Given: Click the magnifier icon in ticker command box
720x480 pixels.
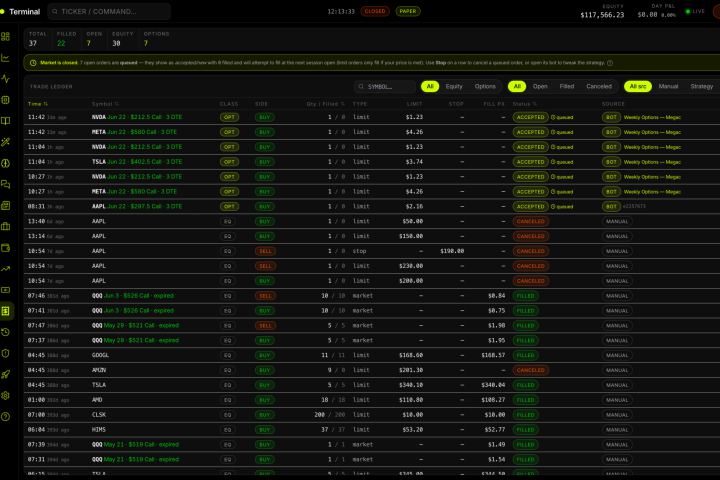Looking at the screenshot, I should [x=55, y=11].
